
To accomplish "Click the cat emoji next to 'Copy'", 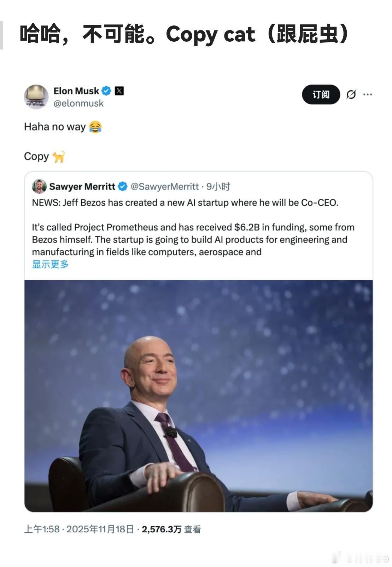I will 59,156.
